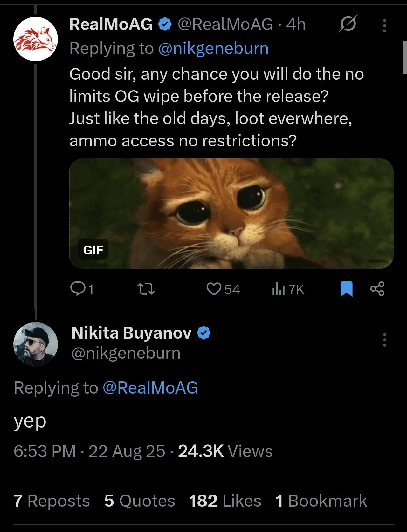View the 5 Quotes list
407x532 pixels.
click(x=139, y=501)
